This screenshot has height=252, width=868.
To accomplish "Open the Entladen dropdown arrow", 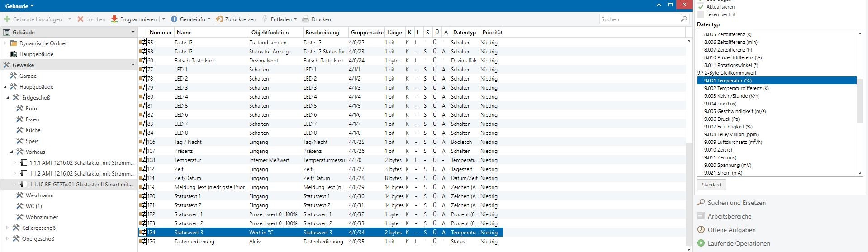I will pyautogui.click(x=295, y=19).
